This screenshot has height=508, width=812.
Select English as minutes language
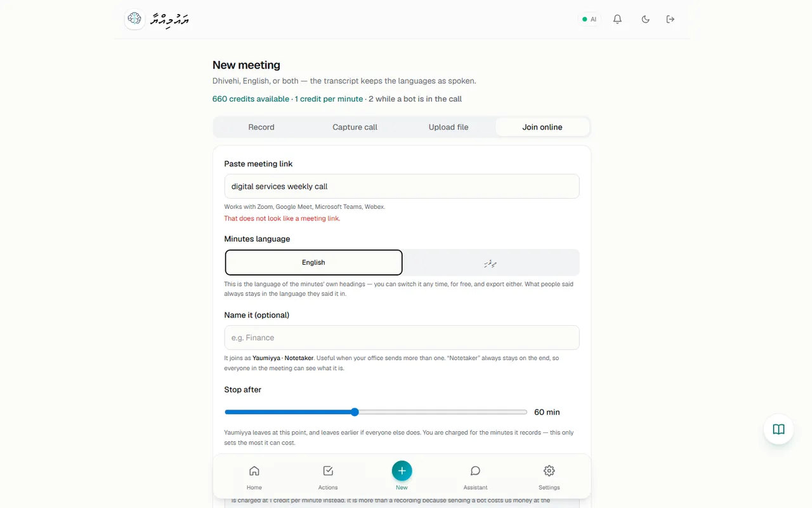[x=313, y=262]
